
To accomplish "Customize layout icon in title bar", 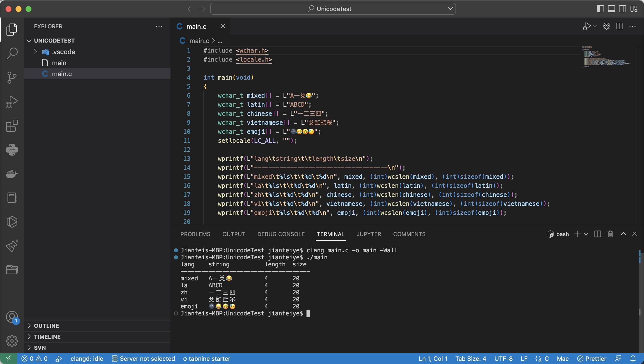I will (634, 9).
